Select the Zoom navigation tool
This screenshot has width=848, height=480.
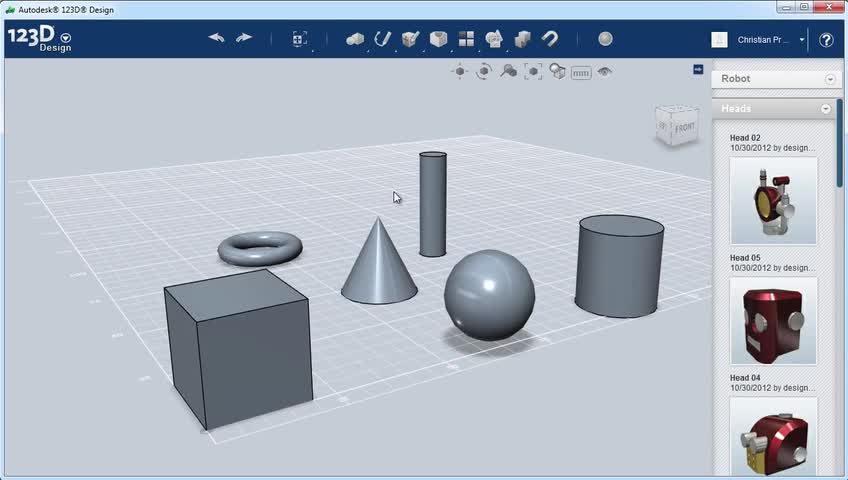coord(508,71)
